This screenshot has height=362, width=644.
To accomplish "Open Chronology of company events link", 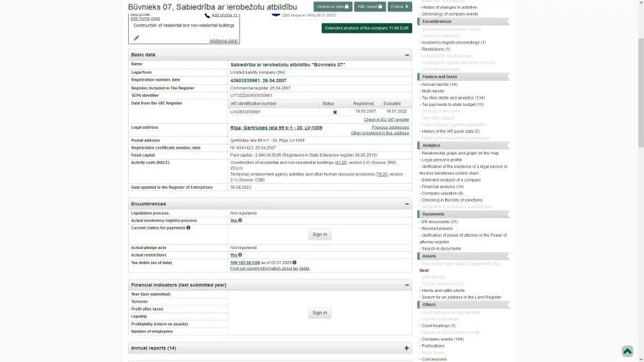I will point(450,14).
